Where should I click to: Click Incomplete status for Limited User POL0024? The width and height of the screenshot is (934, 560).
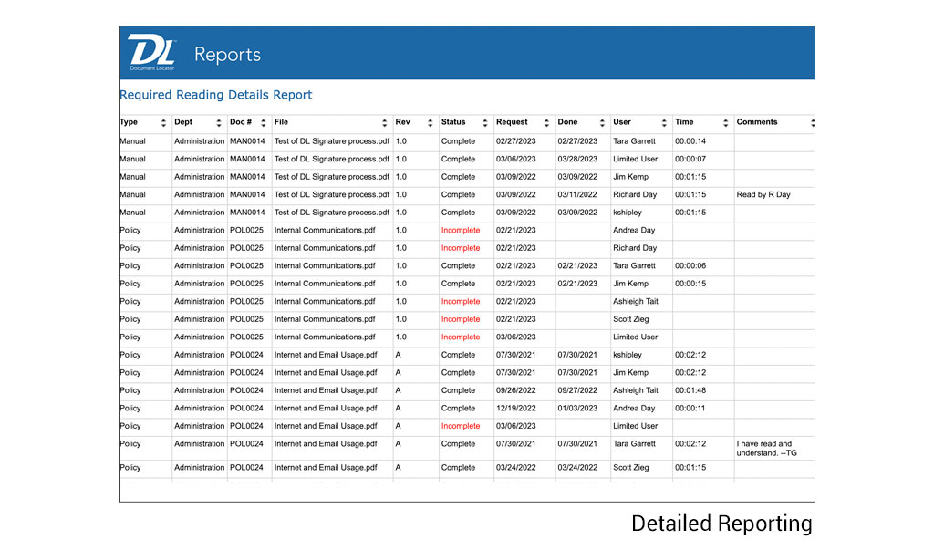[461, 426]
